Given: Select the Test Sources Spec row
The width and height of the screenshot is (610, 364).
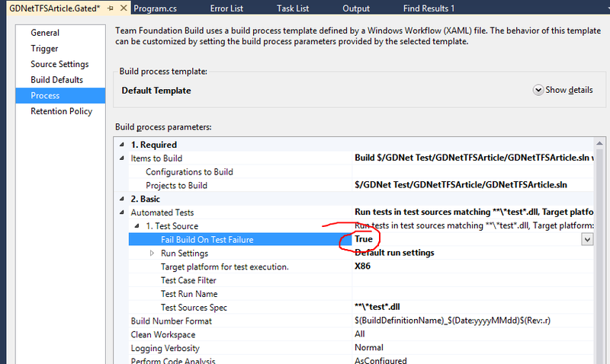Looking at the screenshot, I should pyautogui.click(x=240, y=308).
